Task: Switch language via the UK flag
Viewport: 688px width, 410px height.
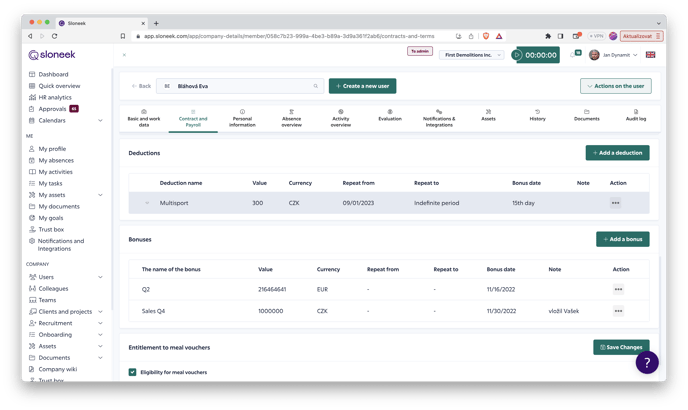Action: tap(650, 55)
